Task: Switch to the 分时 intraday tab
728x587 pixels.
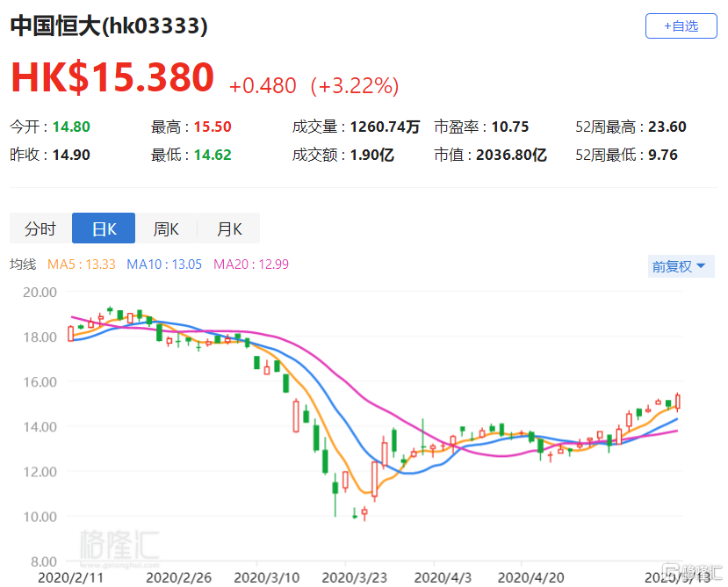Action: [x=40, y=229]
